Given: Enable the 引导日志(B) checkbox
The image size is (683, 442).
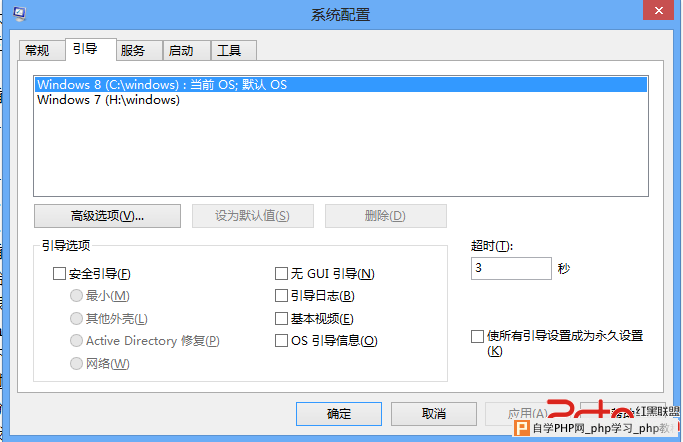Looking at the screenshot, I should click(281, 296).
